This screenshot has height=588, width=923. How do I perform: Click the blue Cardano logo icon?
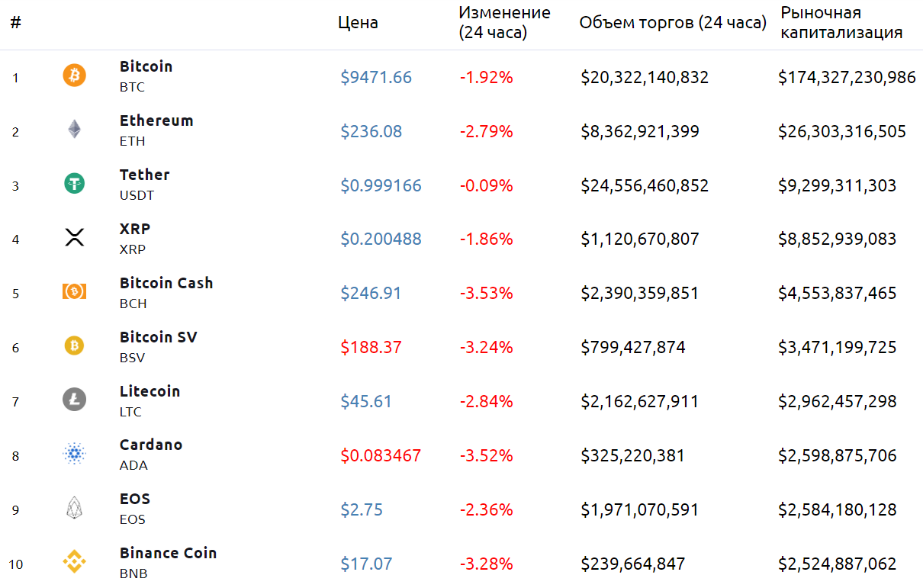(74, 455)
